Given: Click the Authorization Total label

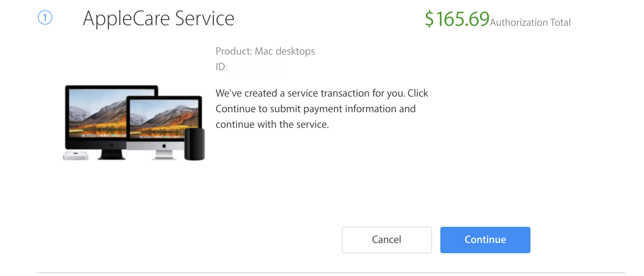Looking at the screenshot, I should (530, 23).
